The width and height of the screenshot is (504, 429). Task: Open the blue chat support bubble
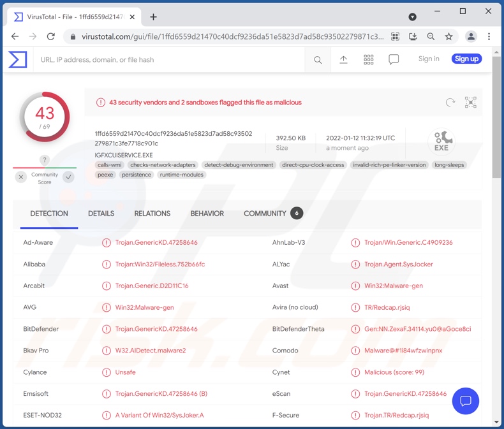pos(466,401)
